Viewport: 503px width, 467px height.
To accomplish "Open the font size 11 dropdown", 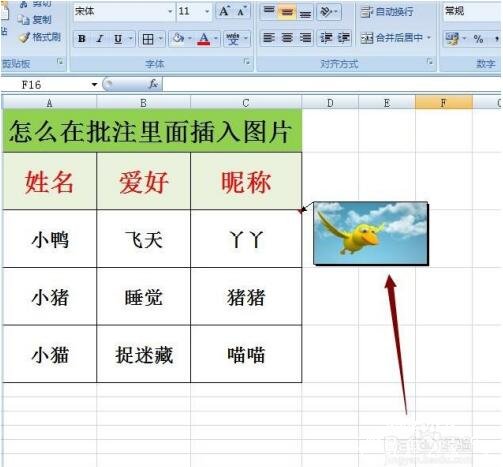I will click(x=207, y=12).
